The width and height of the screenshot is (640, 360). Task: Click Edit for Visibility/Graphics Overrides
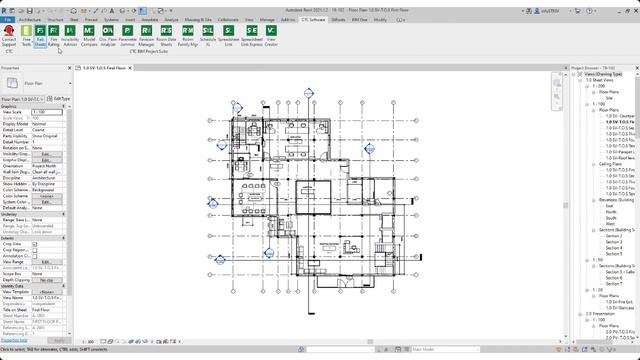47,154
